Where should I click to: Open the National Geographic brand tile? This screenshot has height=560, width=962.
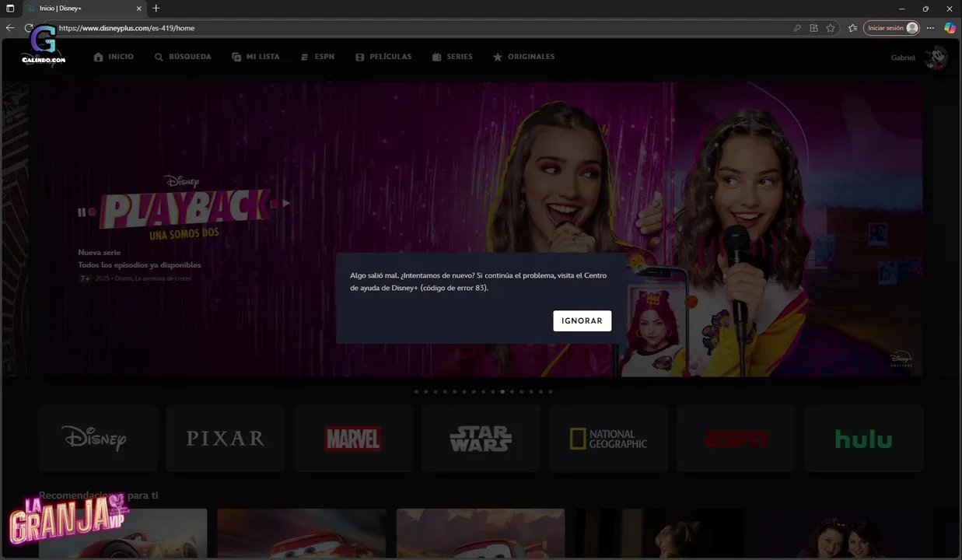point(608,439)
